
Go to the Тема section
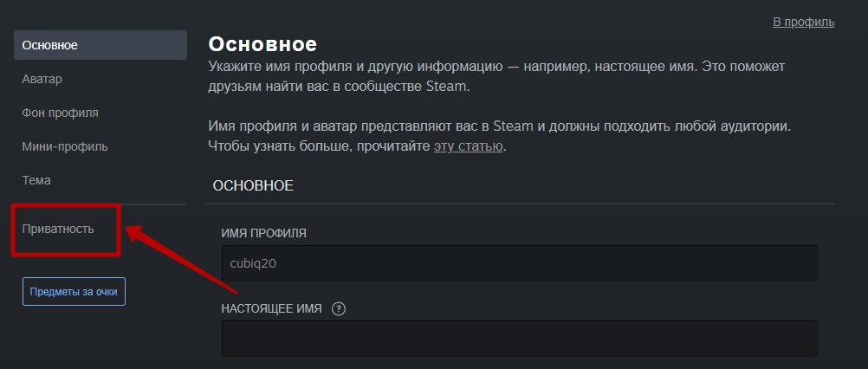[x=36, y=180]
